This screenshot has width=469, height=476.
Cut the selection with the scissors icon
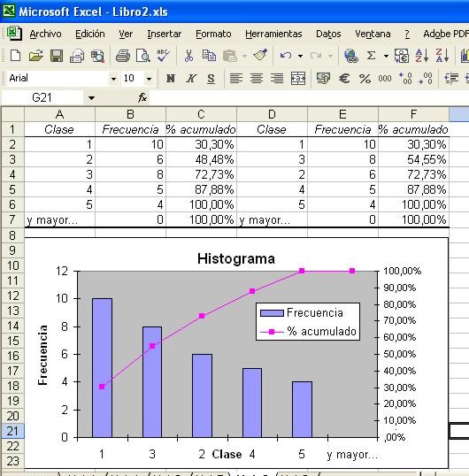(188, 56)
